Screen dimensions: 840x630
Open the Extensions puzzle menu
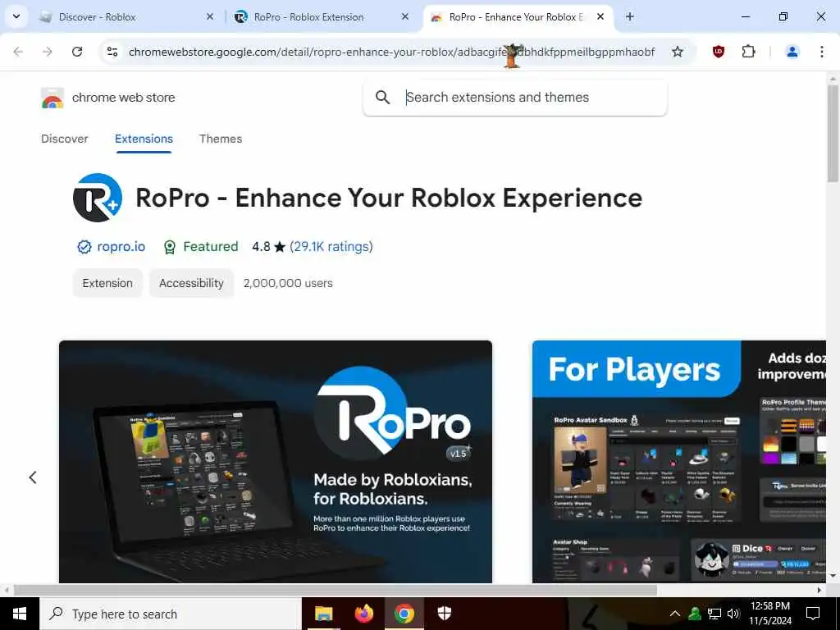[748, 52]
